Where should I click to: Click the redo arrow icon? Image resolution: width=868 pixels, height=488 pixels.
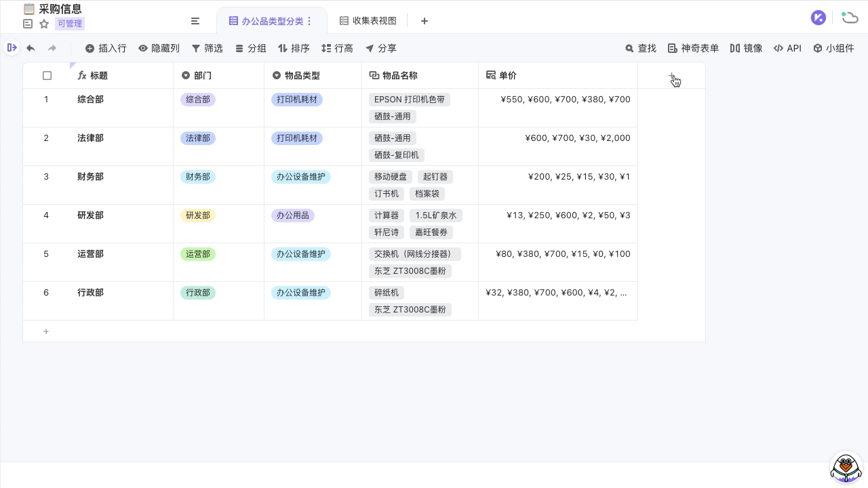(x=52, y=48)
